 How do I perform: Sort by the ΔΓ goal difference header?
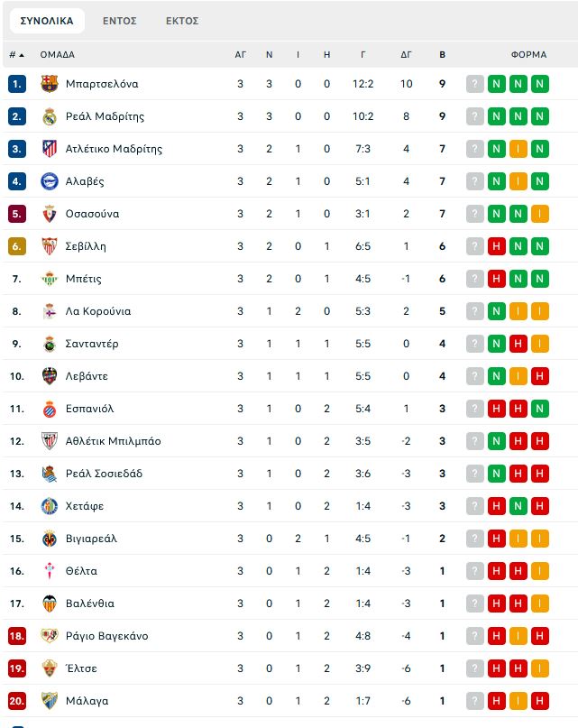(406, 55)
